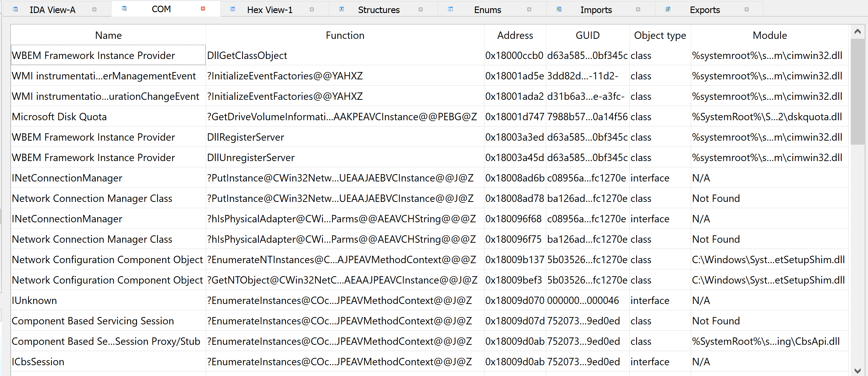
Task: Click the IDA View-A tab icon
Action: pyautogui.click(x=16, y=9)
